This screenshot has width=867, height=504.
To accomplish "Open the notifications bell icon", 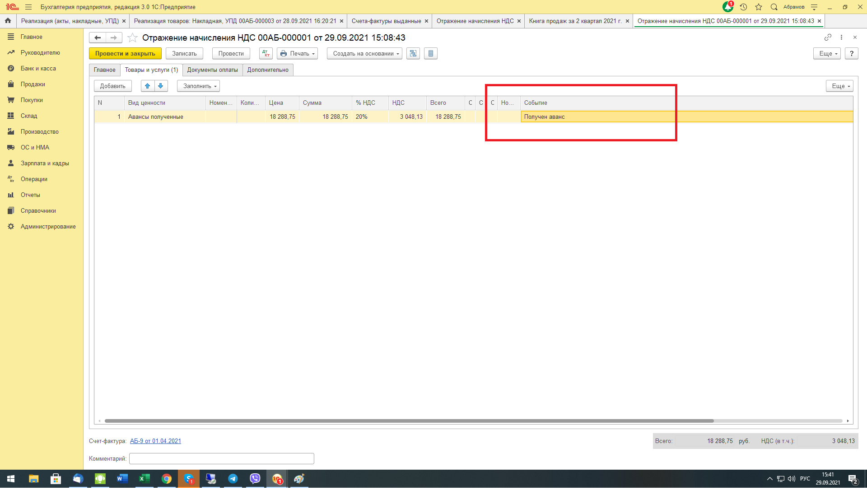I will click(727, 7).
